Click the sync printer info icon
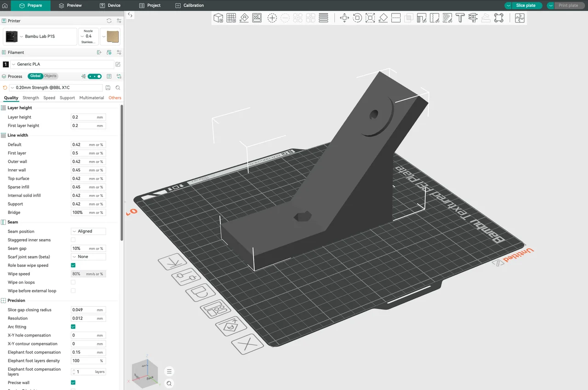Viewport: 588px width, 390px height. click(109, 21)
